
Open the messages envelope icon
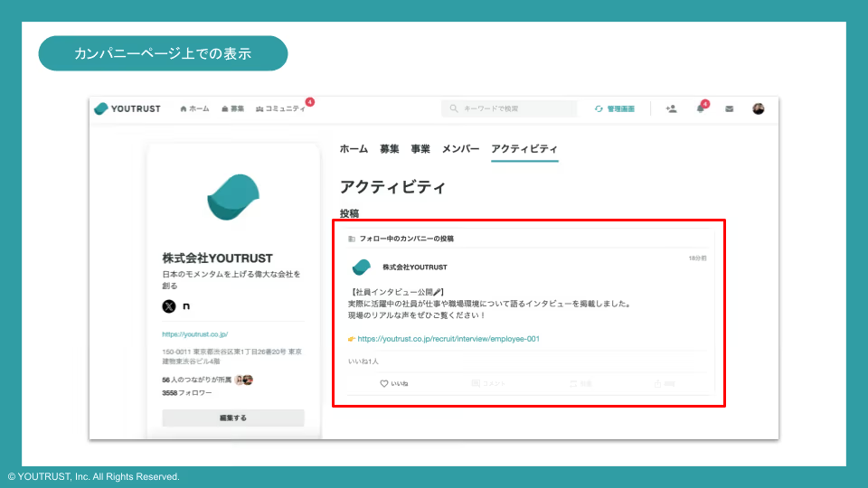tap(729, 109)
